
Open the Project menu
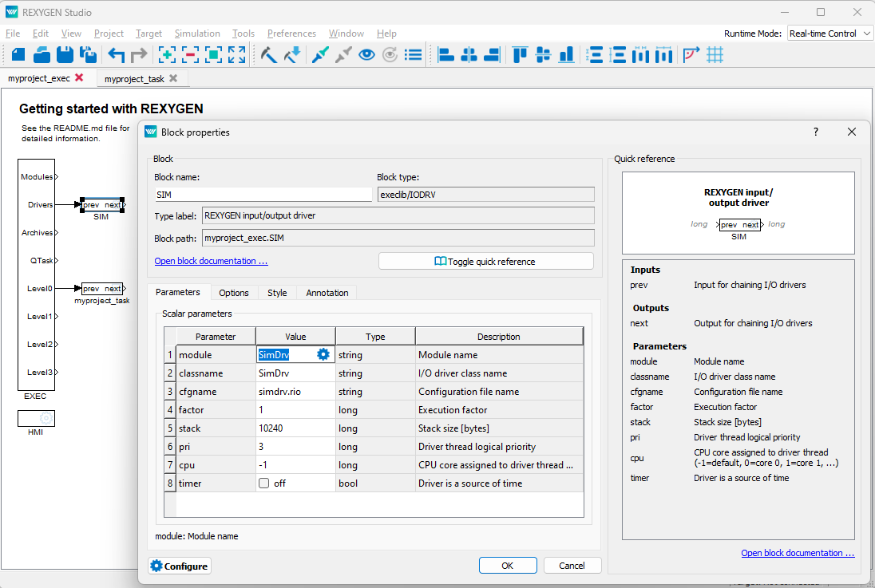click(109, 34)
